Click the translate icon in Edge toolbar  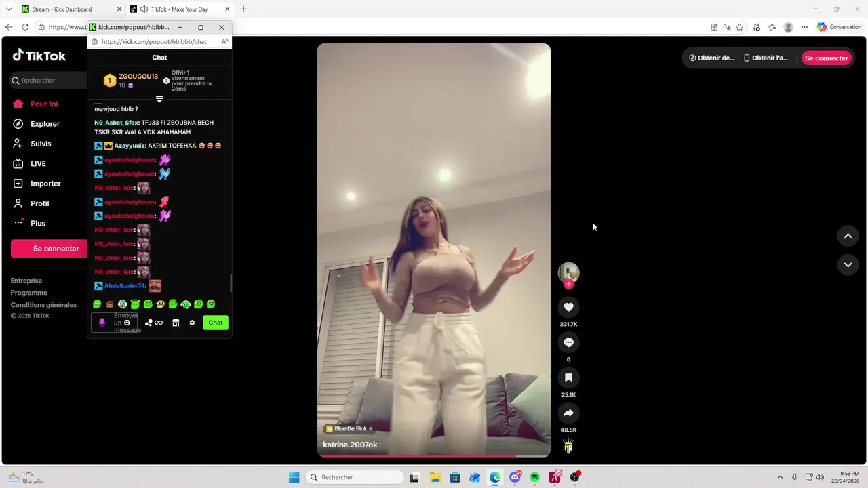tap(726, 27)
